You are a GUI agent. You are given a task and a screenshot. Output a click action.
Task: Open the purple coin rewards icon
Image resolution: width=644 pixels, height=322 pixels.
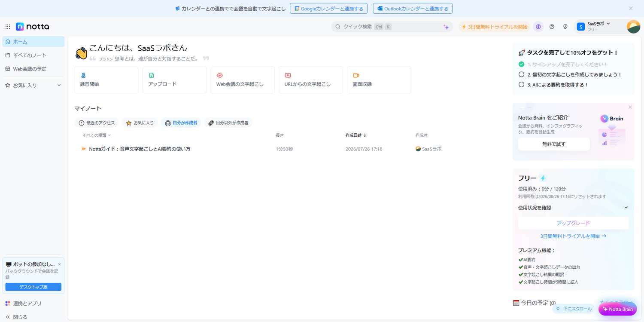[538, 27]
